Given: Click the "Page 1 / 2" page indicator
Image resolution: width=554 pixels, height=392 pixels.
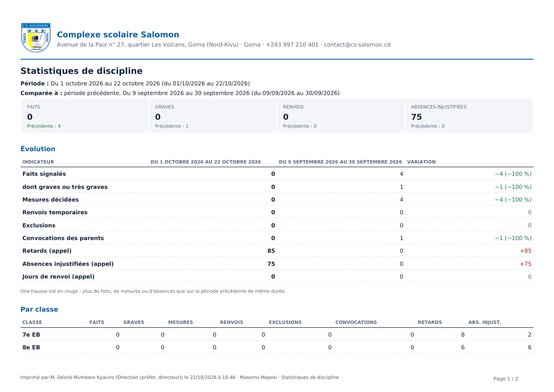Looking at the screenshot, I should 506,379.
